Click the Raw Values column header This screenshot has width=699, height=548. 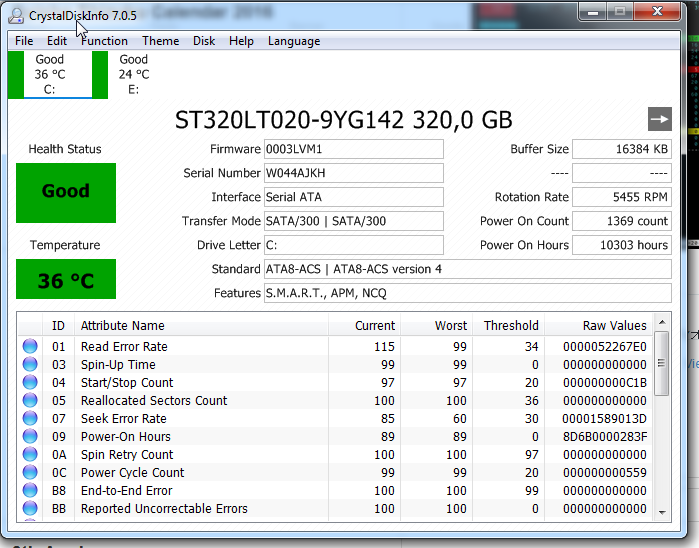614,325
